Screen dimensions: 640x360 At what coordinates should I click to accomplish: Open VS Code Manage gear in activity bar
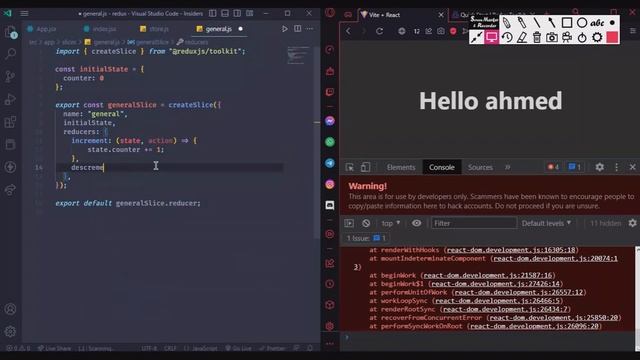click(10, 331)
